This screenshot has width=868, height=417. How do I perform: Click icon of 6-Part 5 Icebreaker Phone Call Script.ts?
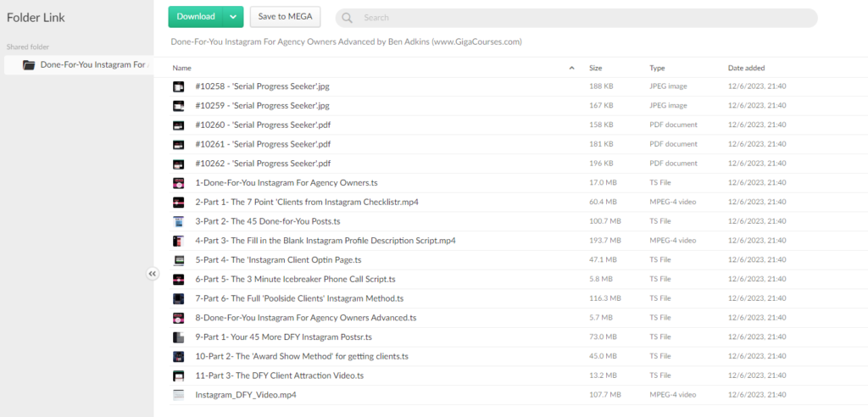point(178,279)
